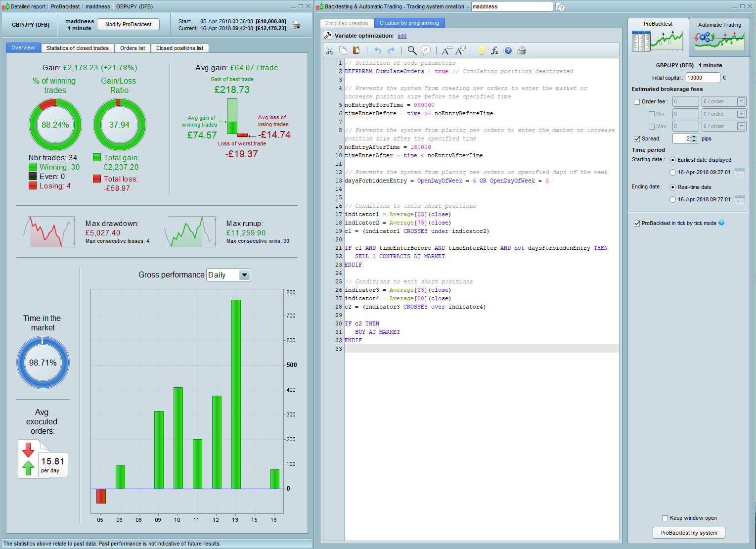Viewport: 756px width, 549px height.
Task: Click the variable optimization wrench icon
Action: [x=328, y=36]
